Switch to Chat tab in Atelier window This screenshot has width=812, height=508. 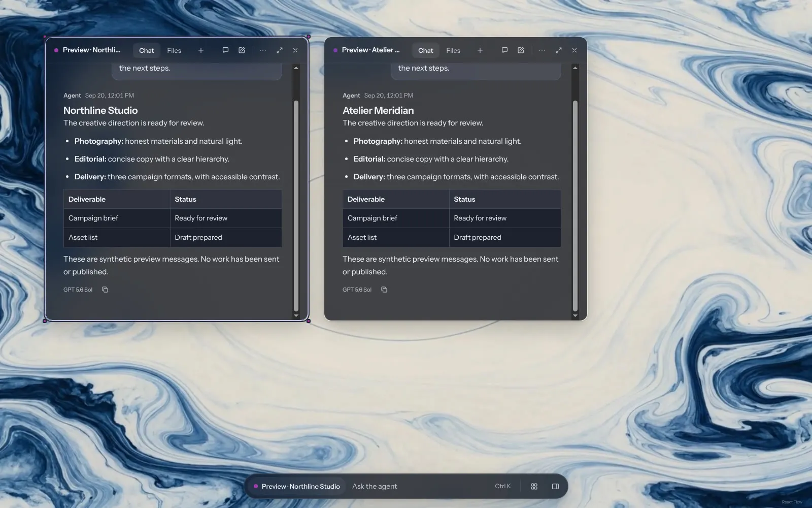[426, 50]
